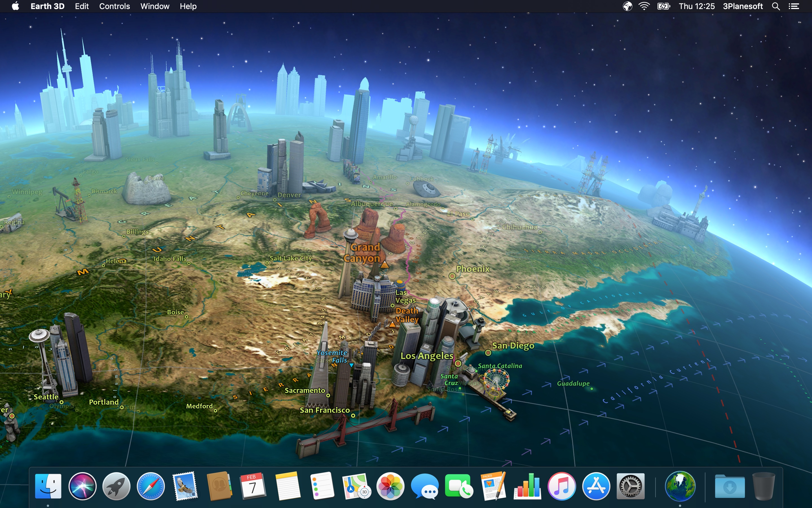Click the Albuquerque city label
This screenshot has width=812, height=508.
coord(372,203)
